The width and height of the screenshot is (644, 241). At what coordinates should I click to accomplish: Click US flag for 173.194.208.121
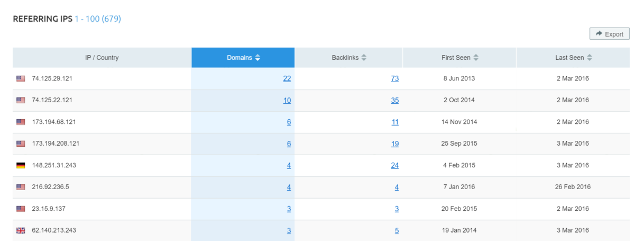click(x=21, y=144)
